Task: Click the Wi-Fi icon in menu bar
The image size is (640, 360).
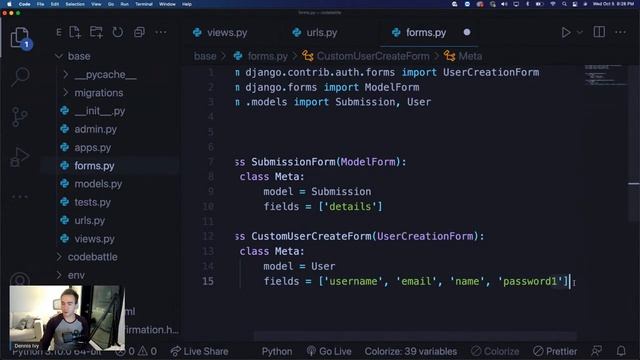Action: click(x=553, y=4)
